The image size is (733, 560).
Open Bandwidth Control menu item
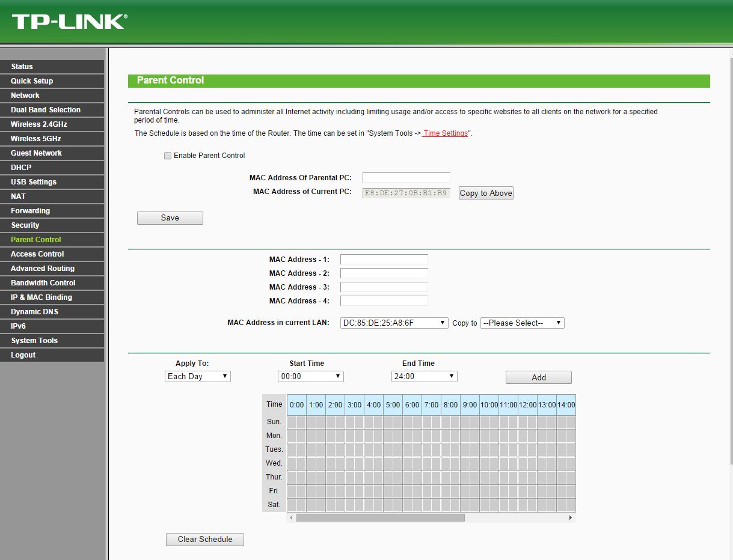point(43,283)
